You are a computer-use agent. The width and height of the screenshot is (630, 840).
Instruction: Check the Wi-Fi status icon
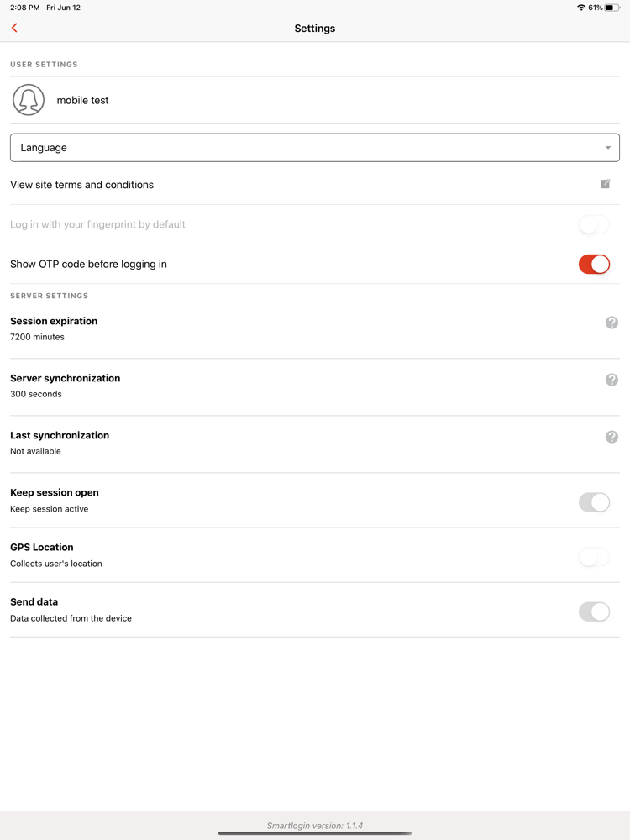click(x=580, y=8)
